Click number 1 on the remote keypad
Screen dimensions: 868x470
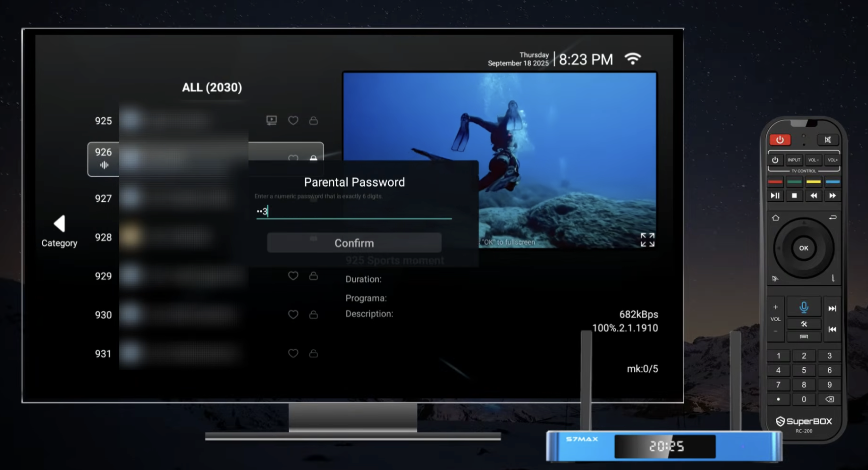[778, 355]
